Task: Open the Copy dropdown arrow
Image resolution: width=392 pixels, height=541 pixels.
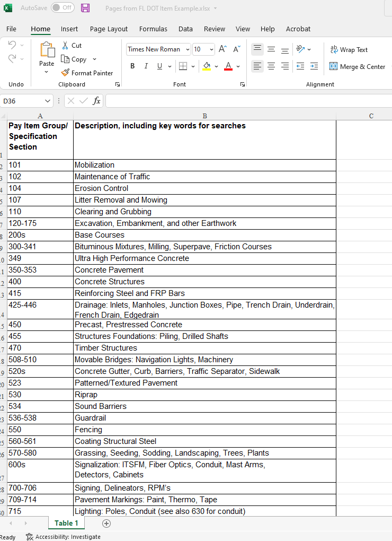Action: (x=94, y=59)
